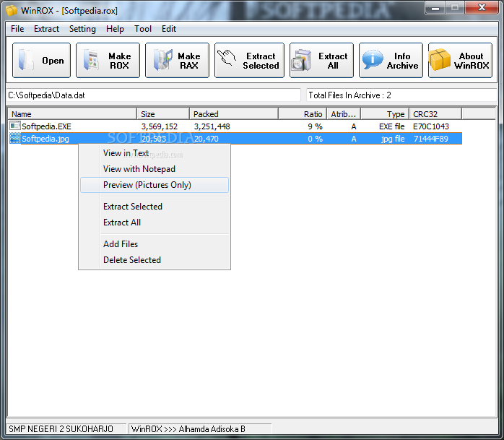Choose Extract Selected in the context menu
The width and height of the screenshot is (504, 440).
coord(155,207)
